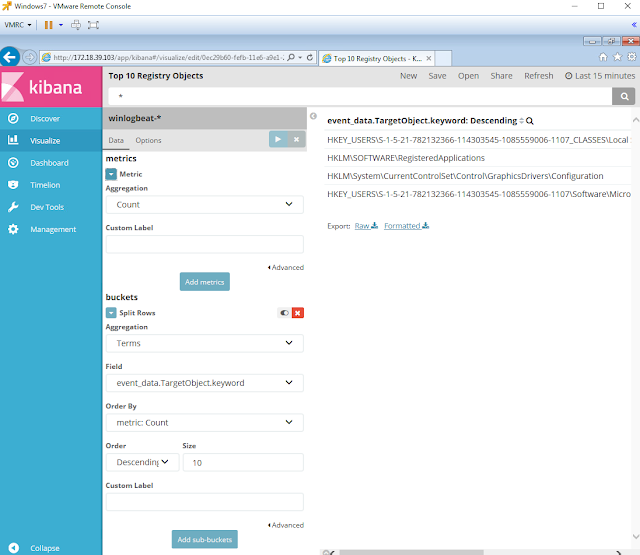640x555 pixels.
Task: Collapse the Metric aggregation editor
Action: point(111,174)
